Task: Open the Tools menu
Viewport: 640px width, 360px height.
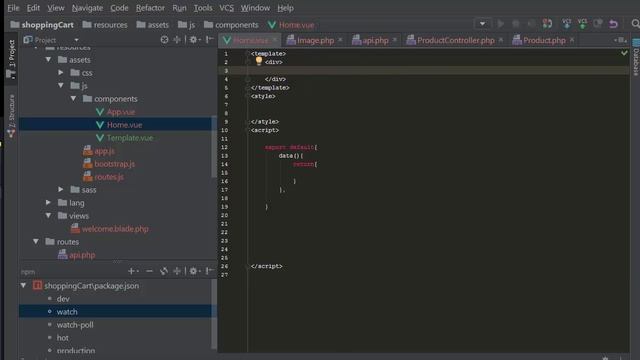Action: click(203, 8)
